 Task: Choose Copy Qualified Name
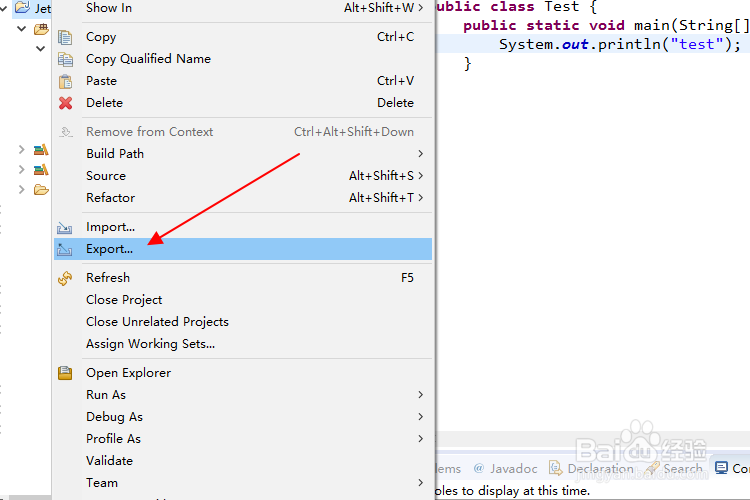[x=243, y=59]
